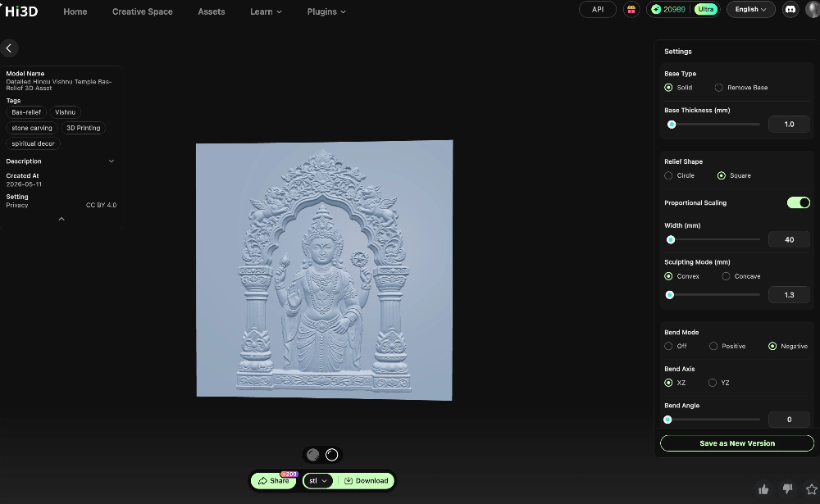Click the Vishnu tag
This screenshot has height=504, width=820.
coord(66,112)
